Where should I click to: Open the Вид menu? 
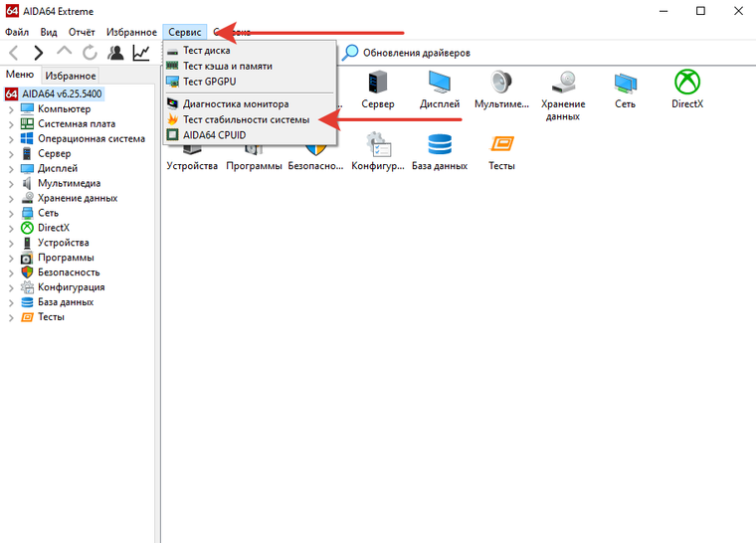click(49, 32)
